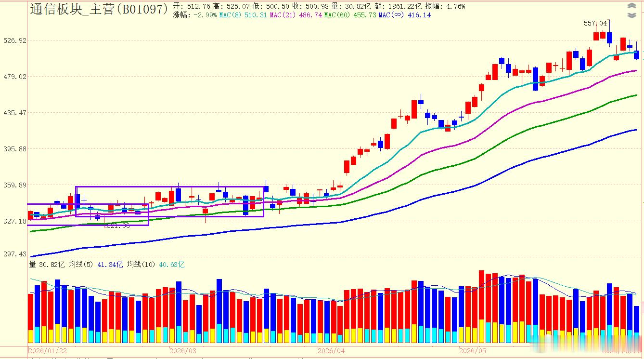Click the date label 2026/01/22
This screenshot has width=644, height=359.
48,350
